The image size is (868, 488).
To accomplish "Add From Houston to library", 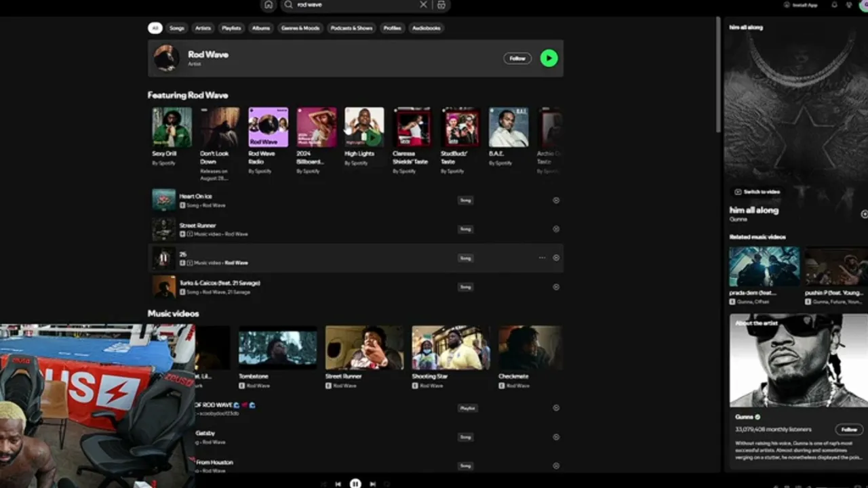I will point(556,466).
